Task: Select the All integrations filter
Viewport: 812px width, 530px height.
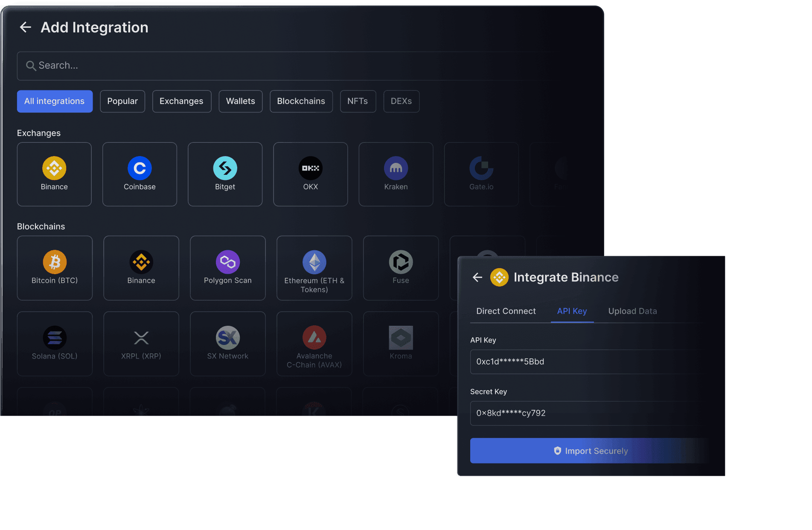Action: tap(55, 101)
